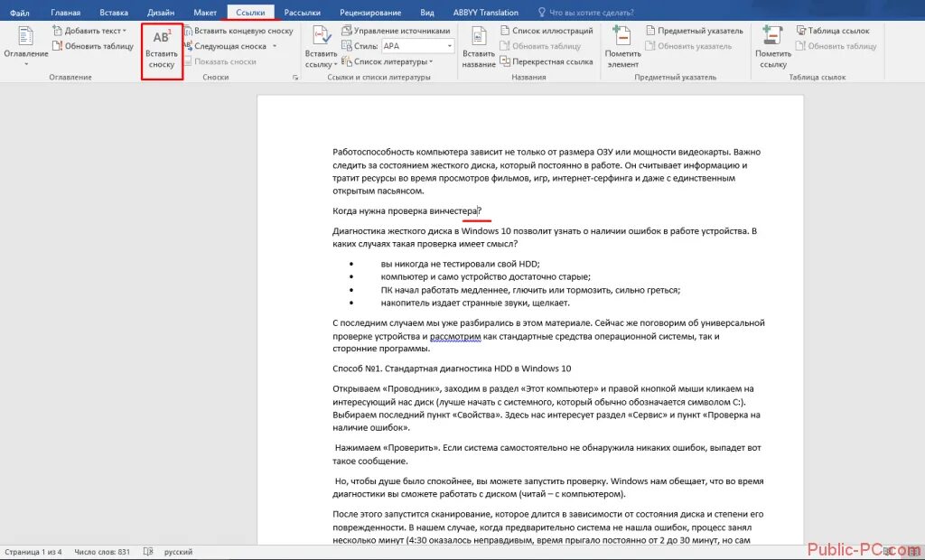Click the underlined word 'рассмотрим' in the document
Screen dimensions: 925x560
pos(455,337)
